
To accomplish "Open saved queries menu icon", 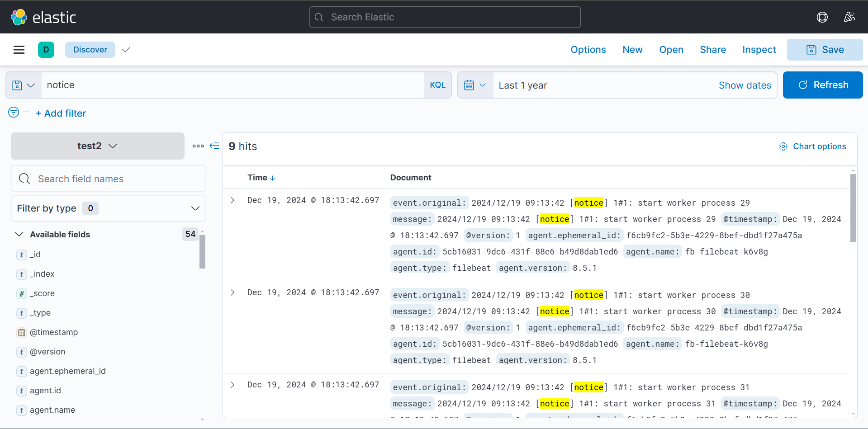I will (24, 85).
